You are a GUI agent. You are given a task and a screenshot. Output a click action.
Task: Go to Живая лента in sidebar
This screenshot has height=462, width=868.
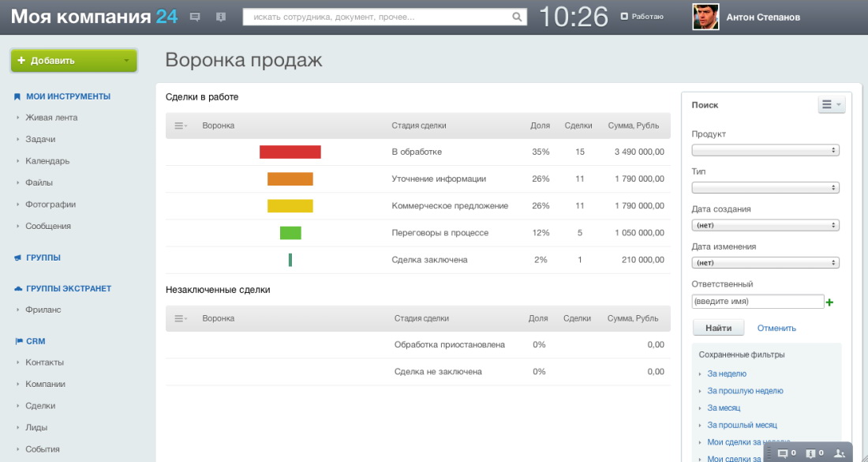click(51, 118)
